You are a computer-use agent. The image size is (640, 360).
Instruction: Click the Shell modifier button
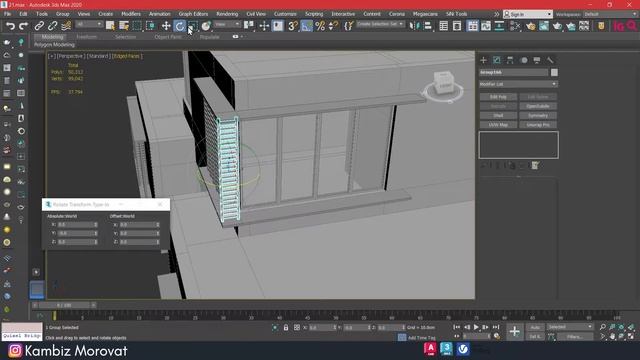click(x=498, y=116)
